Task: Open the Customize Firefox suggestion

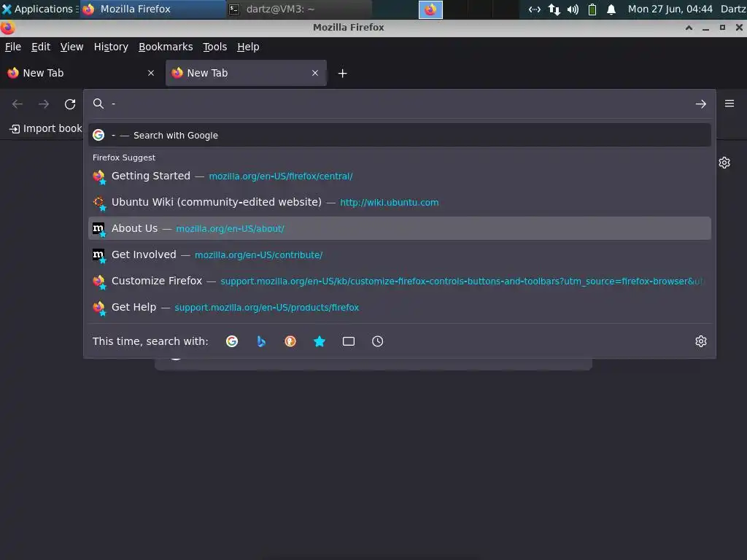Action: [399, 281]
